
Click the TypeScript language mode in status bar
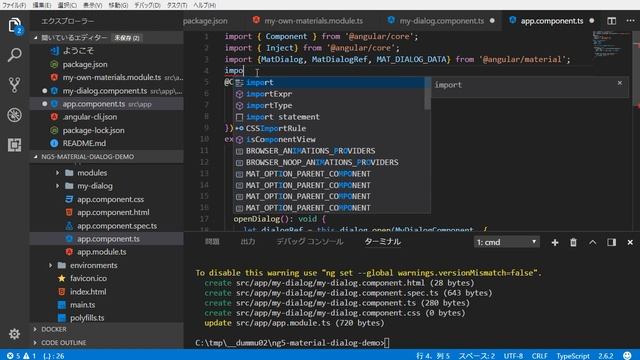[x=573, y=356]
